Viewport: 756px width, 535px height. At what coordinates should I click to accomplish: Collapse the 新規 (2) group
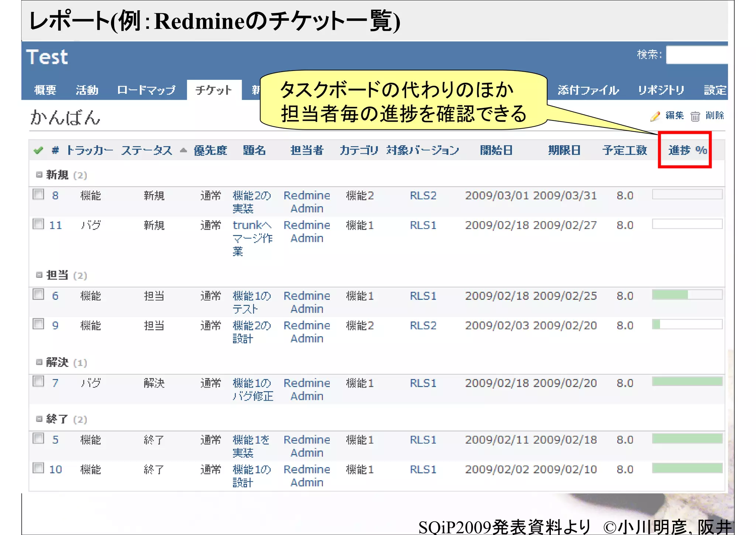[x=39, y=174]
